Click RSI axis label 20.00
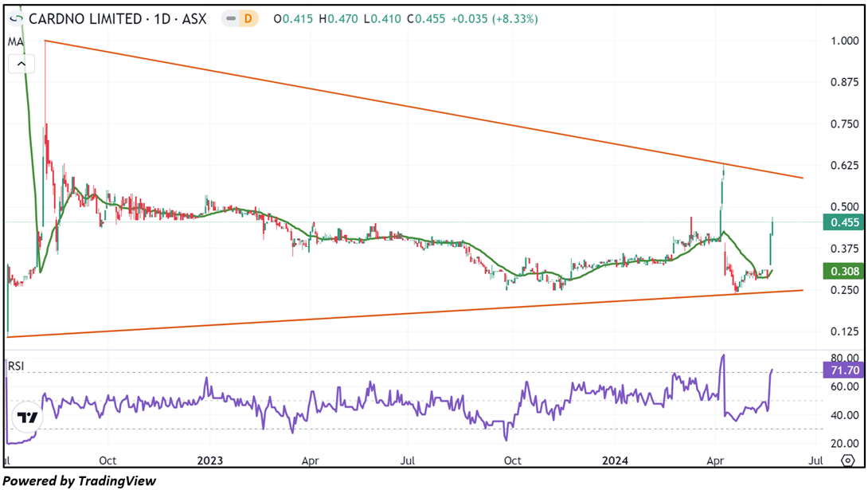868x490 pixels. click(845, 443)
